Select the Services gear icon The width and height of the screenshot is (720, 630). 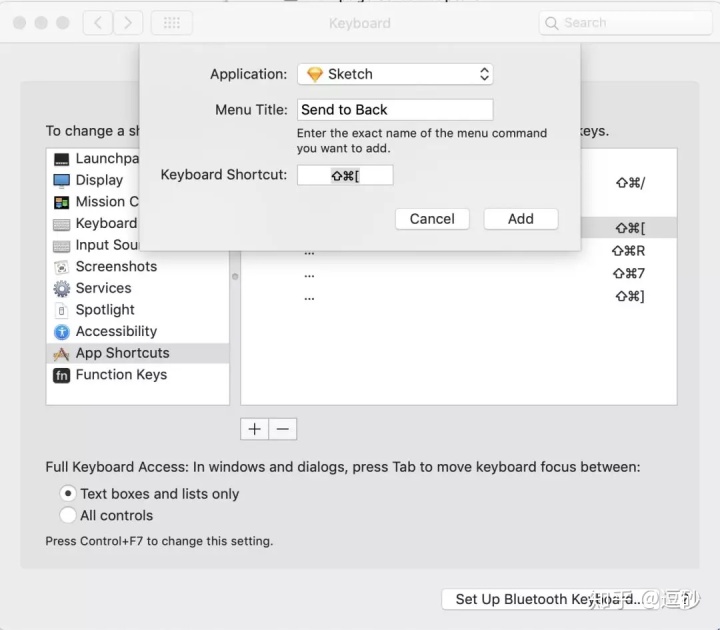pyautogui.click(x=62, y=288)
